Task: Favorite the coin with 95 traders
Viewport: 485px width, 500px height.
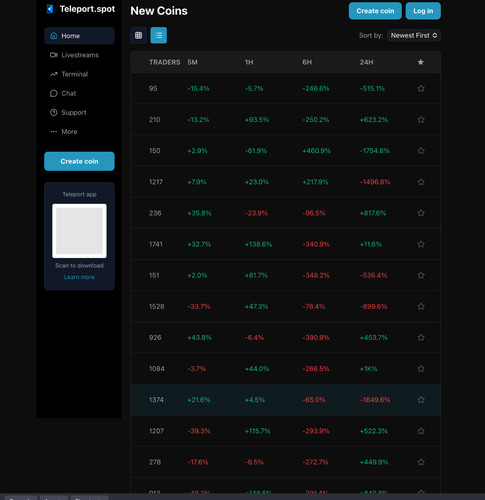Action: point(421,88)
